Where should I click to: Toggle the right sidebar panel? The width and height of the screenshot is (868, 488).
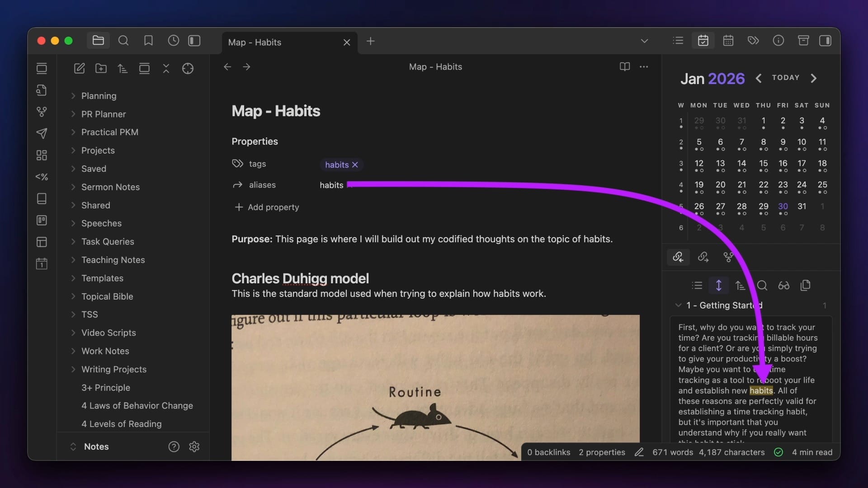coord(825,41)
